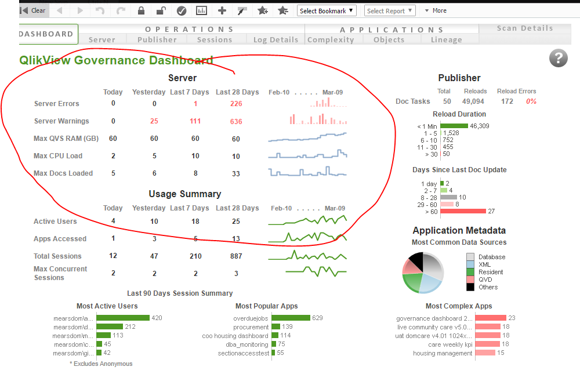580x392 pixels.
Task: Click the Database legend color swatch
Action: 470,257
